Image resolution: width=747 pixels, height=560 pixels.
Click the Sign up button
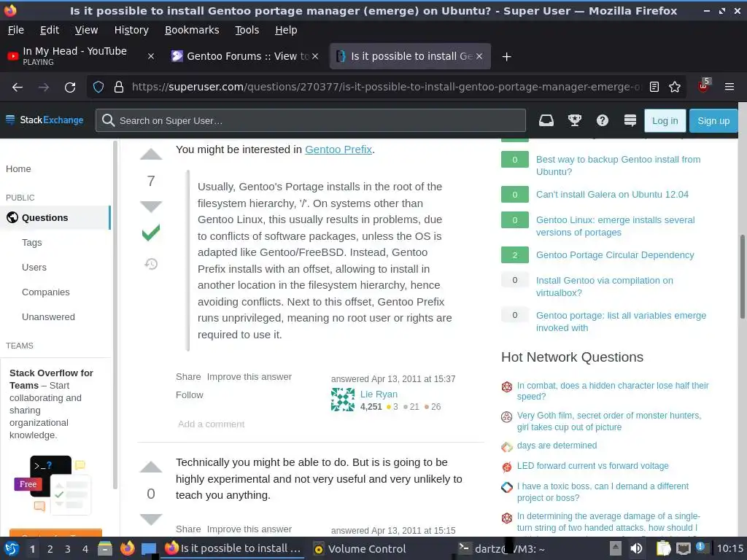(713, 120)
